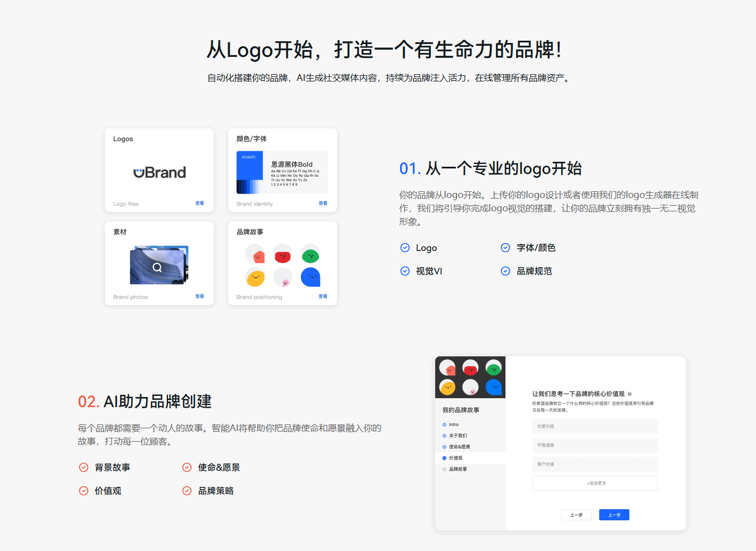
Task: Click the checkmark icon beside 背景故事
Action: click(x=84, y=467)
